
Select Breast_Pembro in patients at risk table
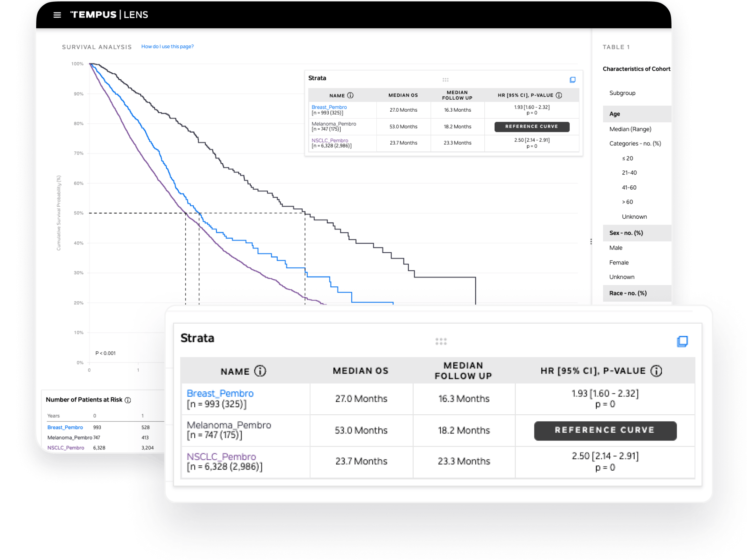click(65, 427)
